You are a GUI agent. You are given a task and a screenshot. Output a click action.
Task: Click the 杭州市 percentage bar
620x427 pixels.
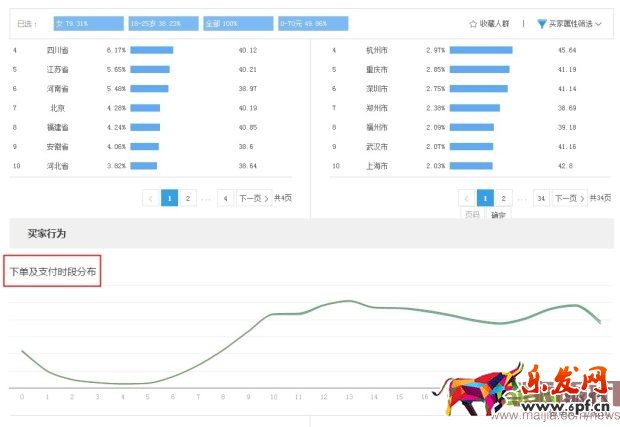pyautogui.click(x=481, y=49)
